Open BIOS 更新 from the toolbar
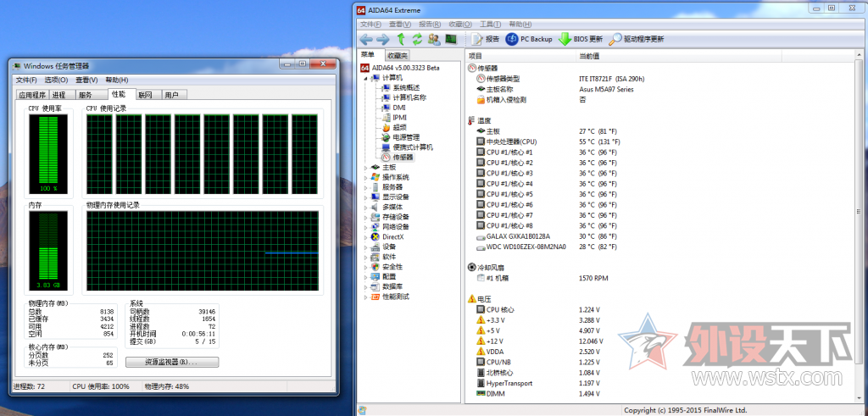 click(581, 39)
